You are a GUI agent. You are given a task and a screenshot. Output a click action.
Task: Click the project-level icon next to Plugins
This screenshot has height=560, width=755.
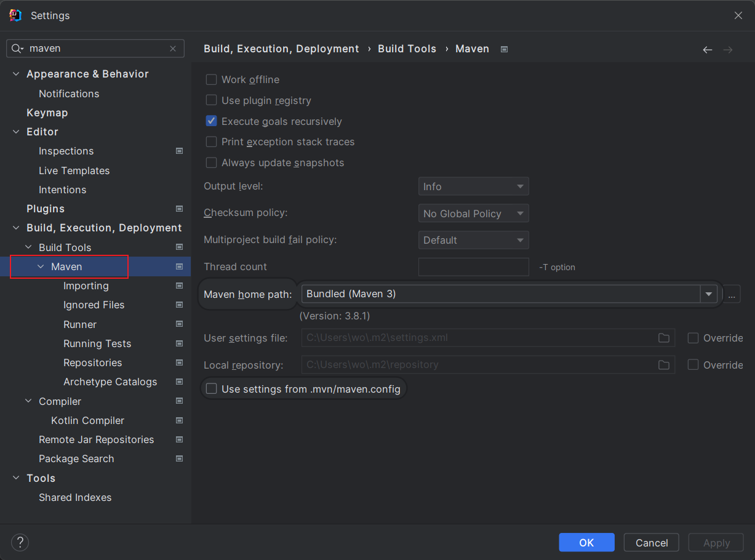pyautogui.click(x=179, y=209)
